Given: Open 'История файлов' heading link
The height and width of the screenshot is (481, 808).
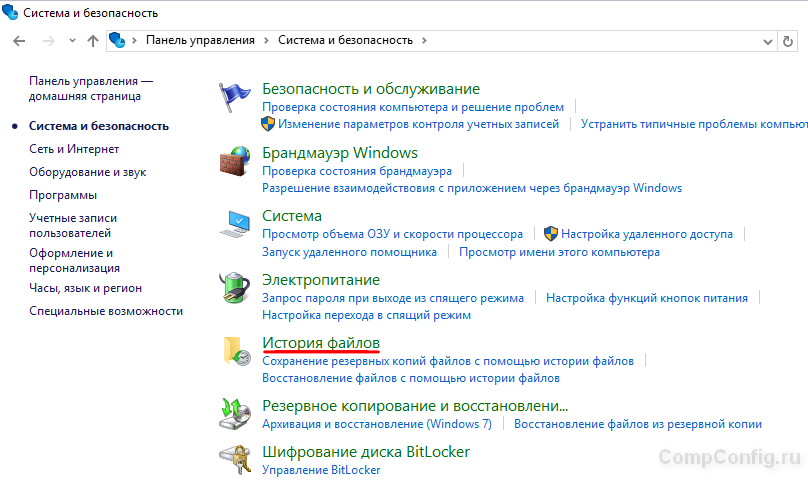Looking at the screenshot, I should point(320,343).
